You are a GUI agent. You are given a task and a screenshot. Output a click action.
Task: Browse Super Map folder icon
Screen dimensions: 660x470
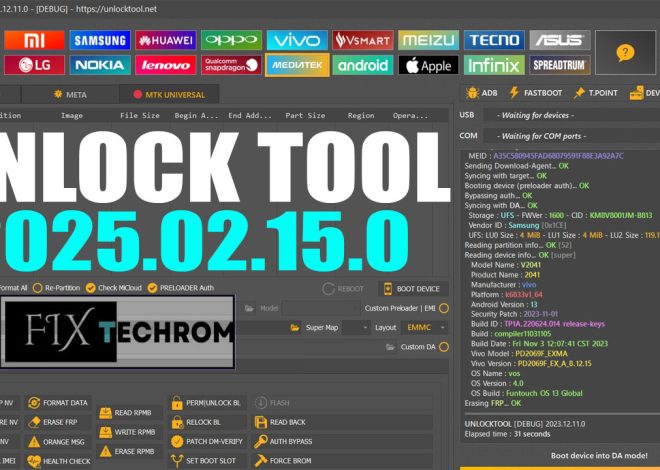click(295, 327)
